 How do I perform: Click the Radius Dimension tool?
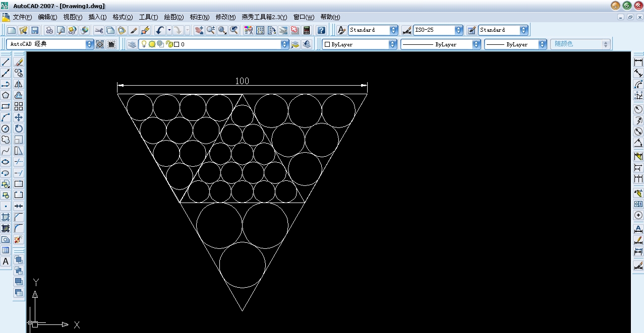638,109
